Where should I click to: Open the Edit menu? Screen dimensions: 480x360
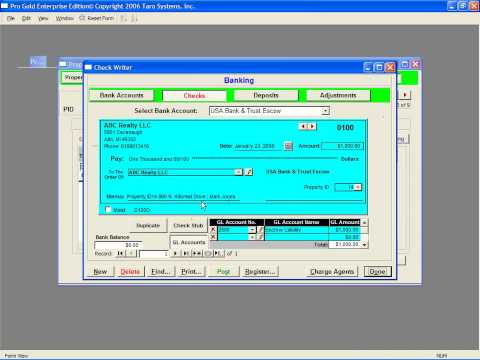pos(26,18)
